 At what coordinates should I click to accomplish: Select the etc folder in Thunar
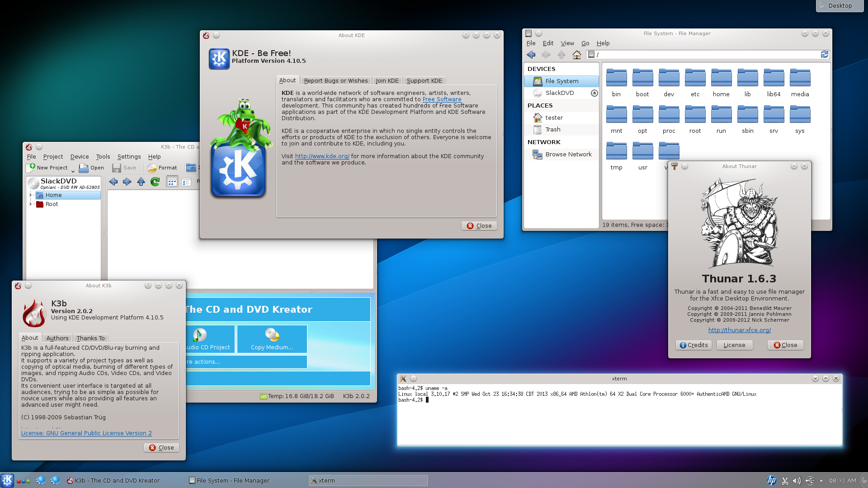695,83
